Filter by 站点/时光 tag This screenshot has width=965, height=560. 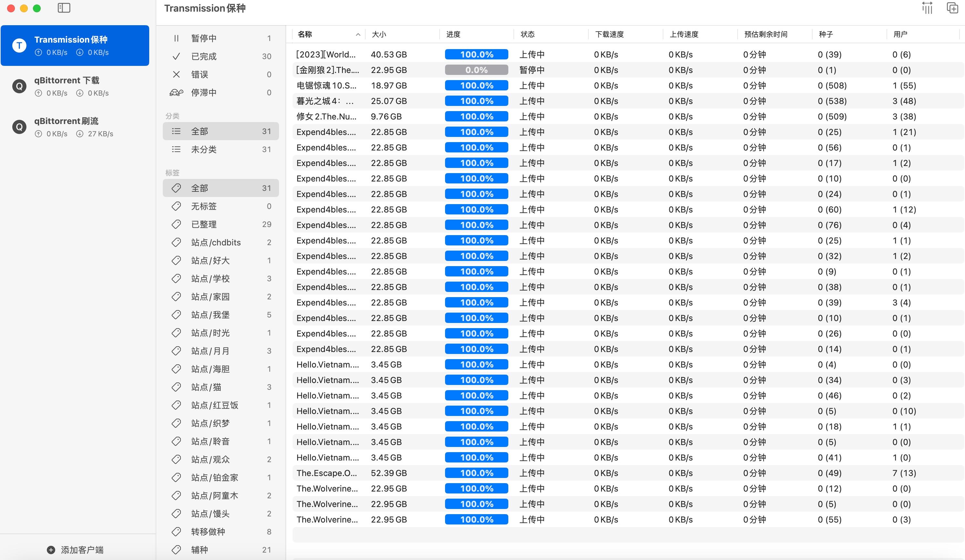[x=221, y=332]
